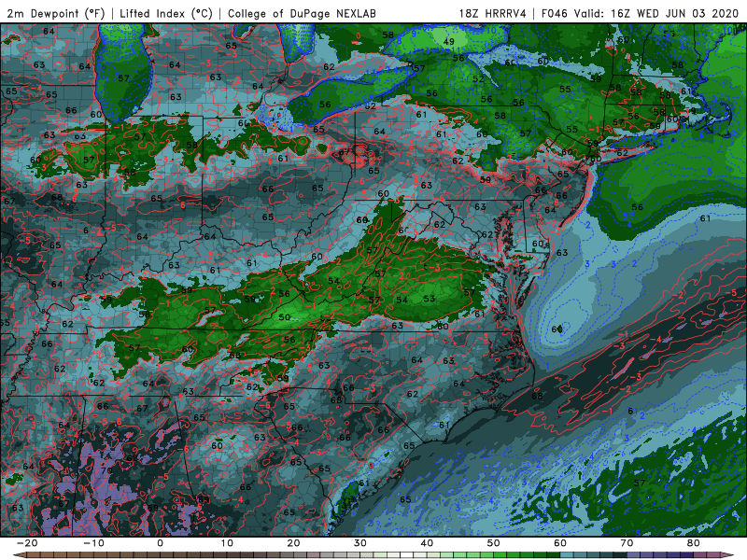Click the left arrow end of the color bar
This screenshot has width=747, height=560.
[x=19, y=555]
